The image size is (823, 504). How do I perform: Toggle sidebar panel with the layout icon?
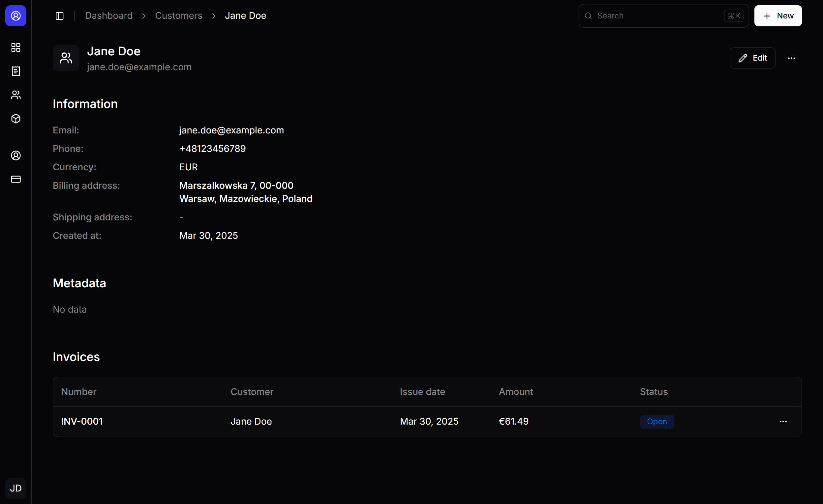click(59, 16)
